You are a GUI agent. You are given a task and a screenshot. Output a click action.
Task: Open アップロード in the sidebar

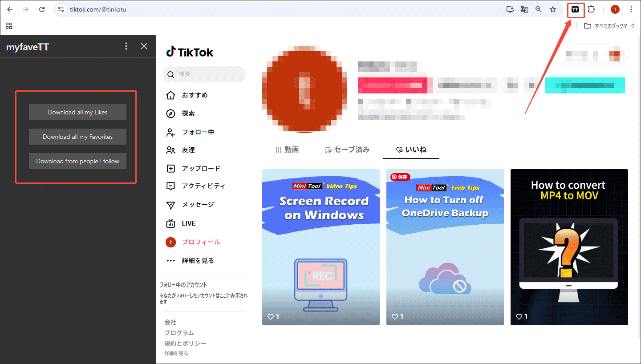(x=193, y=169)
